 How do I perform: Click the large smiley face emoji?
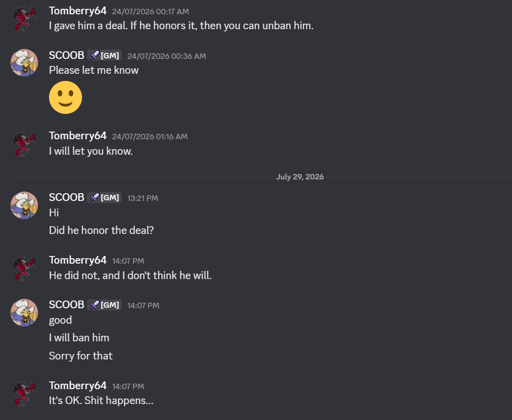66,97
